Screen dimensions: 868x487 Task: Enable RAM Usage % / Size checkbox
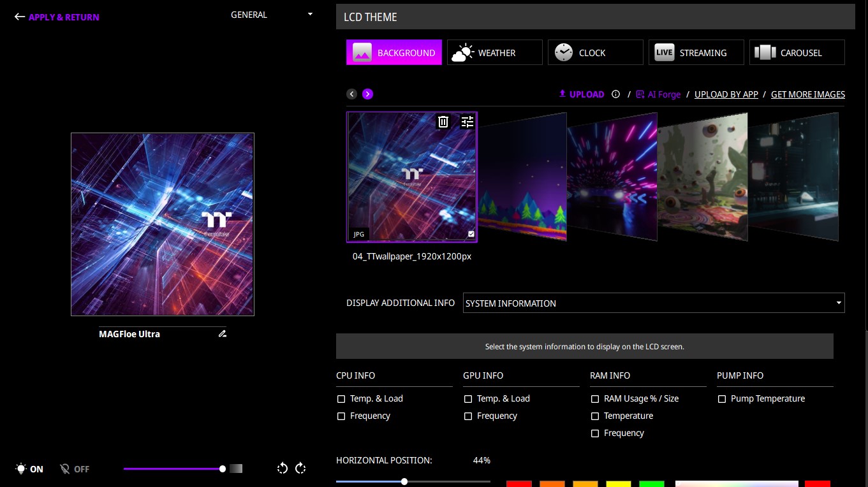tap(595, 399)
